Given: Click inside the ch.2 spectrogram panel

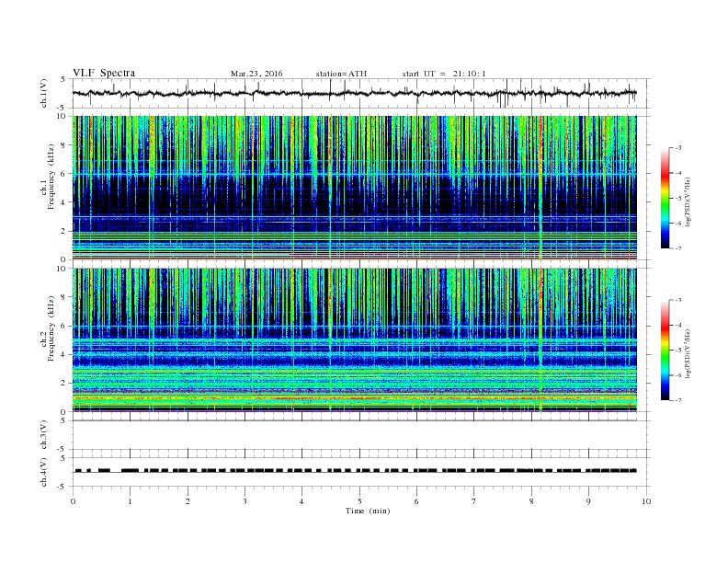Looking at the screenshot, I should pos(354,339).
